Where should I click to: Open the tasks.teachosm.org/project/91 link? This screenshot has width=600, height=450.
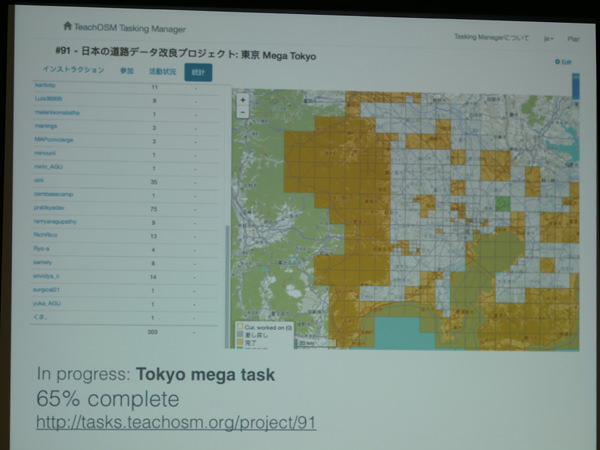176,423
